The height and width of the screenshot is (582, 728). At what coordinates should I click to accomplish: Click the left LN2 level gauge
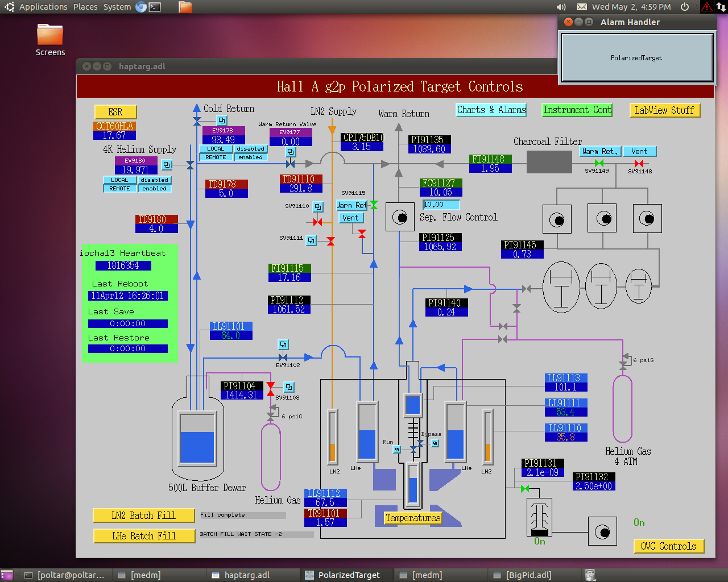tap(333, 436)
